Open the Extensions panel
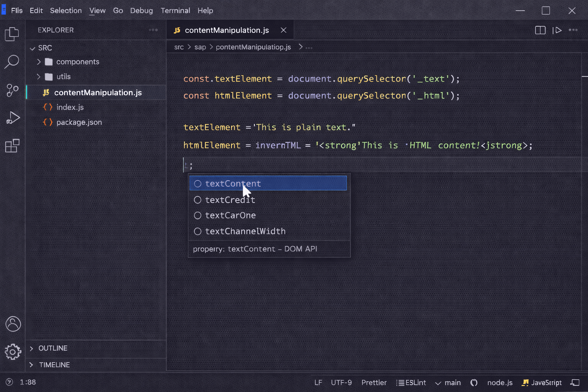The width and height of the screenshot is (588, 392). click(x=13, y=145)
